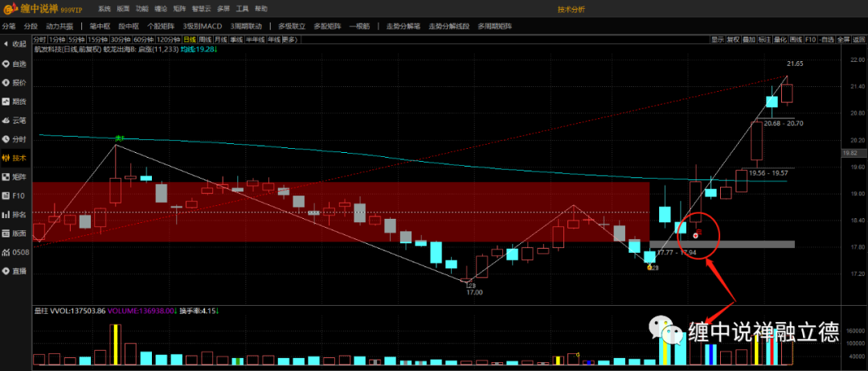This screenshot has height=371, width=868.
Task: Open the 显示 display options
Action: (x=718, y=39)
